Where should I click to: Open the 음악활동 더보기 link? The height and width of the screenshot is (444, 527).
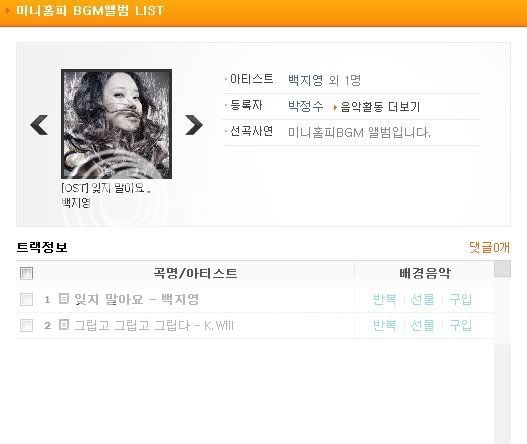click(x=380, y=107)
